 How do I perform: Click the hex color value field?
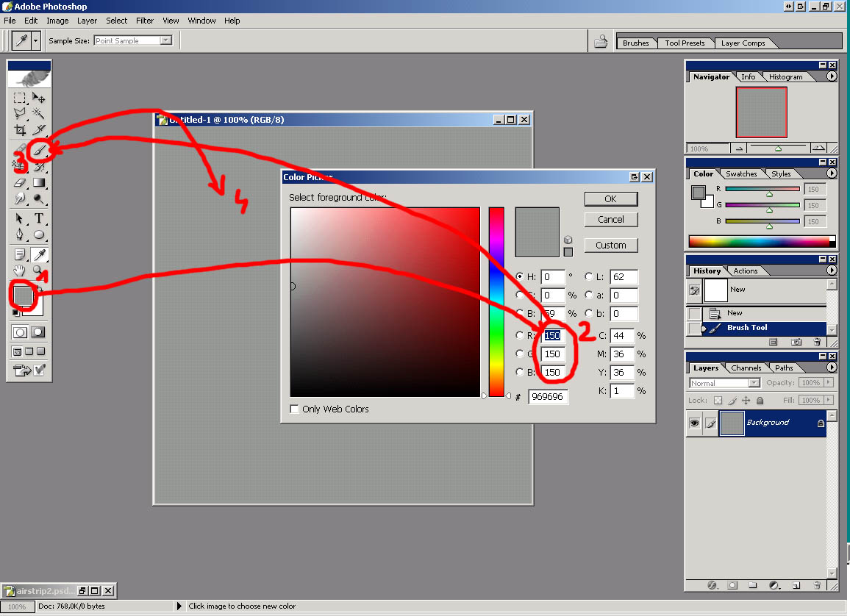click(x=548, y=397)
